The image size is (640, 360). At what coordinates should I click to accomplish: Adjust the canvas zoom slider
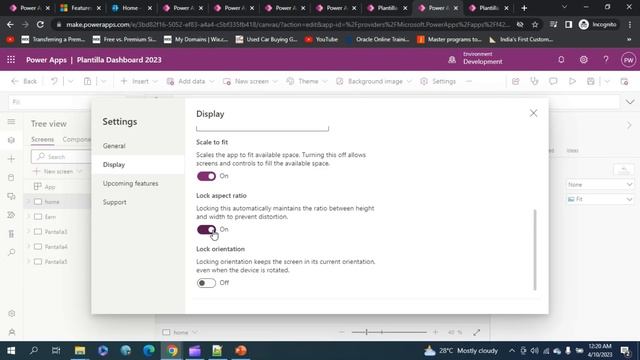click(x=389, y=332)
